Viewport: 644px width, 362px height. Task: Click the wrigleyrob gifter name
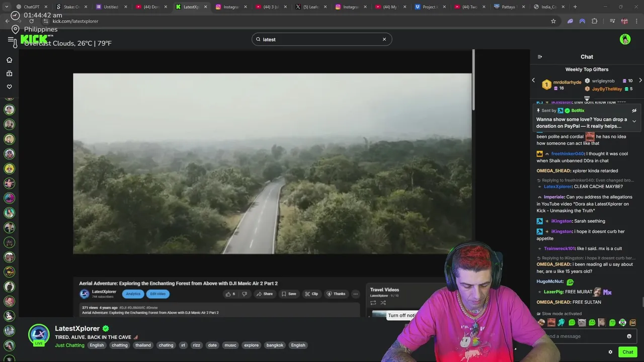point(603,81)
